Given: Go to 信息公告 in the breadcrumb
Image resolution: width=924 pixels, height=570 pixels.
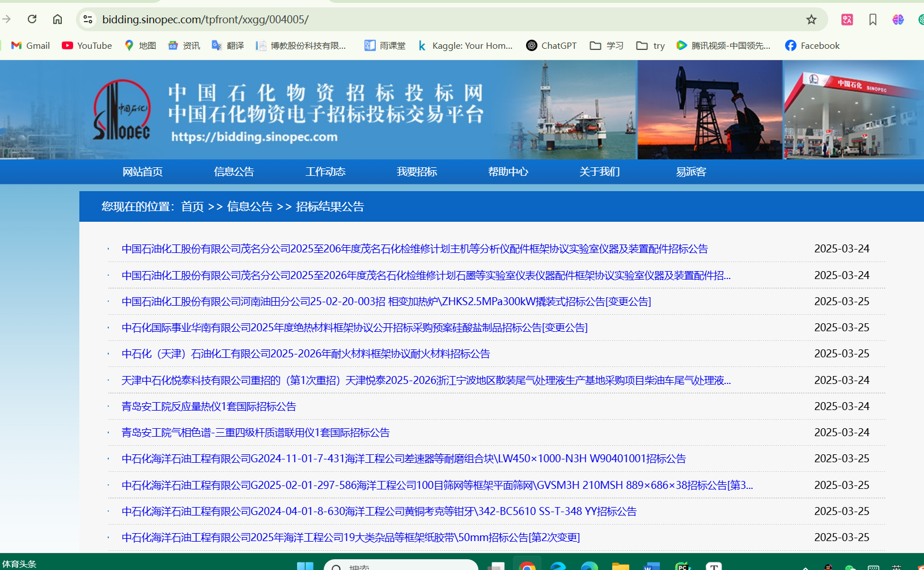Looking at the screenshot, I should [x=249, y=206].
